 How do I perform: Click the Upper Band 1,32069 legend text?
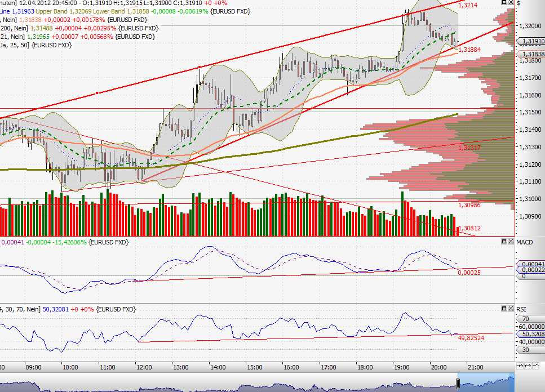[x=64, y=11]
